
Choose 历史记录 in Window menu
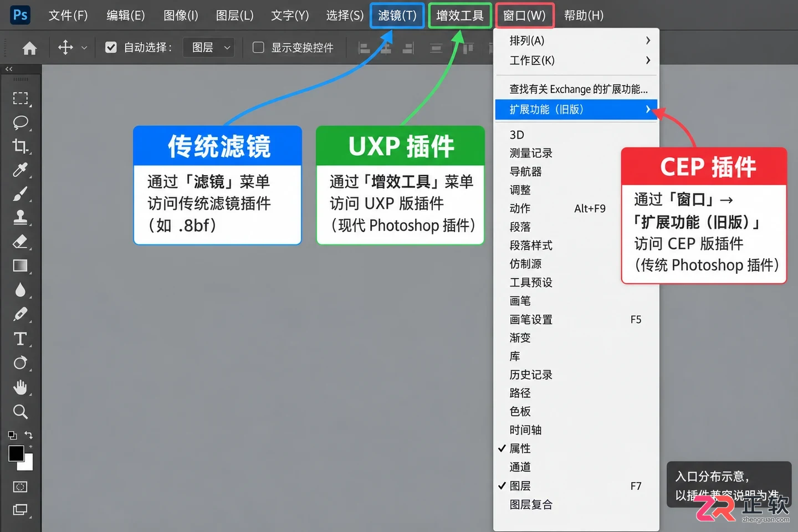[576, 375]
